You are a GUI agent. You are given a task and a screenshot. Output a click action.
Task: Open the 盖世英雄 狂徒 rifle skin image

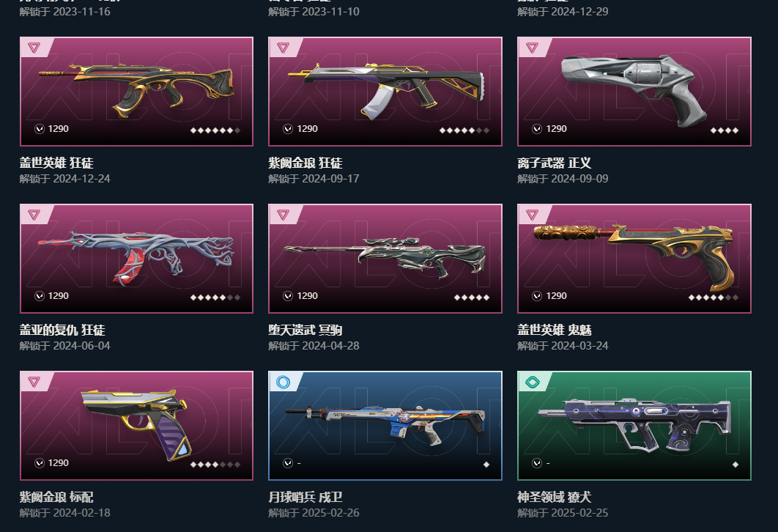[x=136, y=92]
